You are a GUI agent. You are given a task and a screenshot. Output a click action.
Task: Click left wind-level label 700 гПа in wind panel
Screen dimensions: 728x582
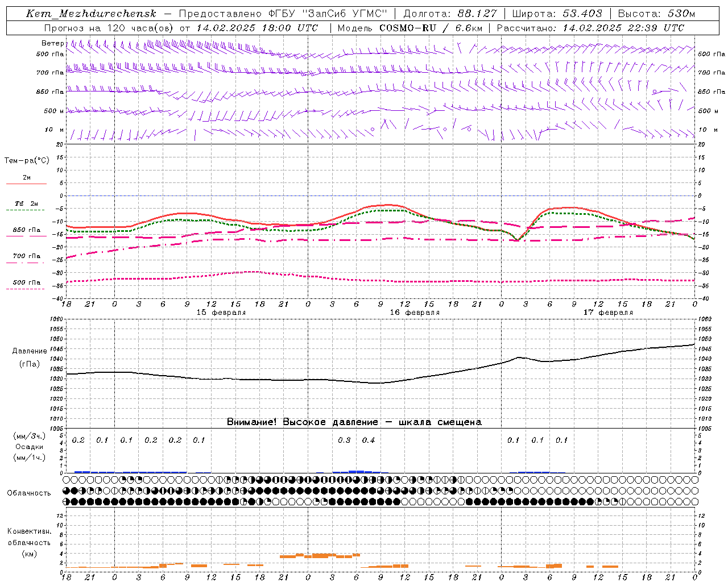[50, 73]
